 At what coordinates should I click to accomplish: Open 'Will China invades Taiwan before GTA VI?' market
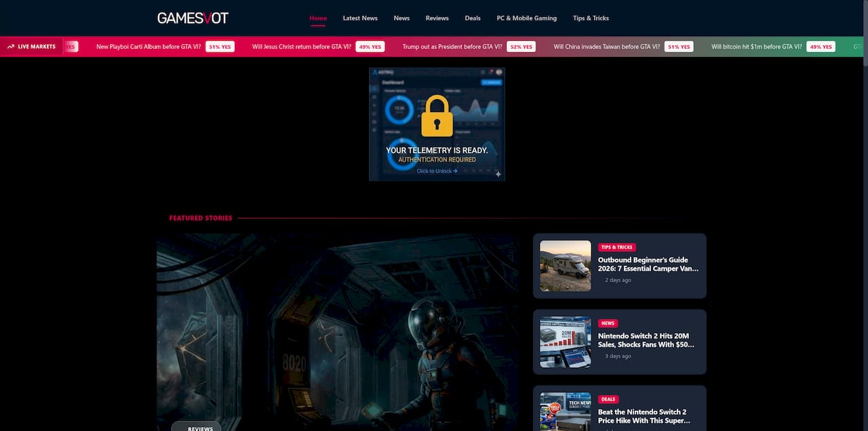point(607,47)
